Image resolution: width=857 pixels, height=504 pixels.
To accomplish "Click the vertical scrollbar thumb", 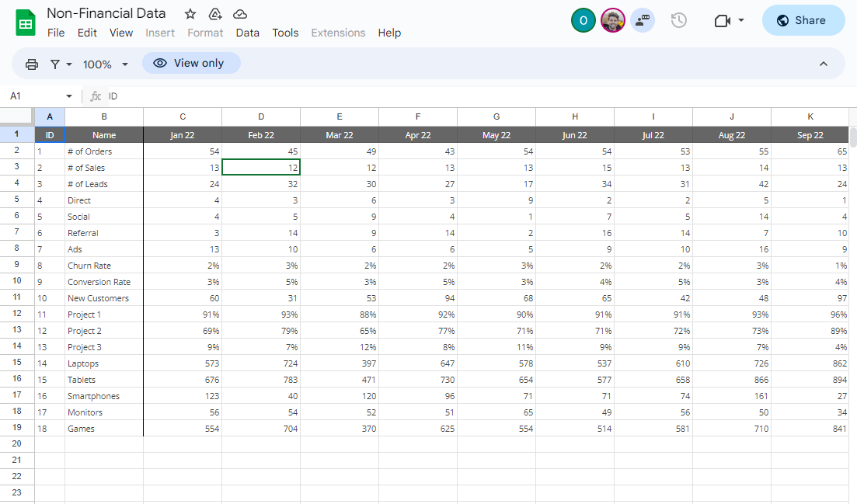I will [x=853, y=137].
